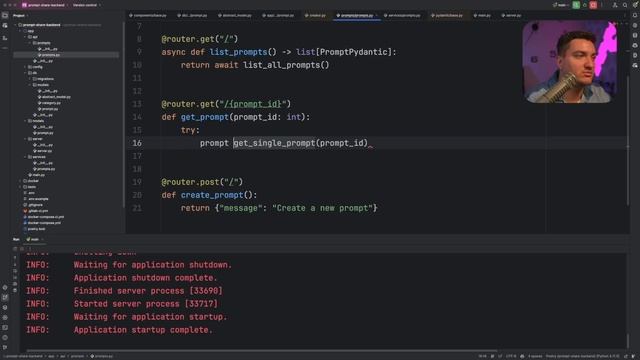Click the red Stop button in top toolbar

(593, 5)
